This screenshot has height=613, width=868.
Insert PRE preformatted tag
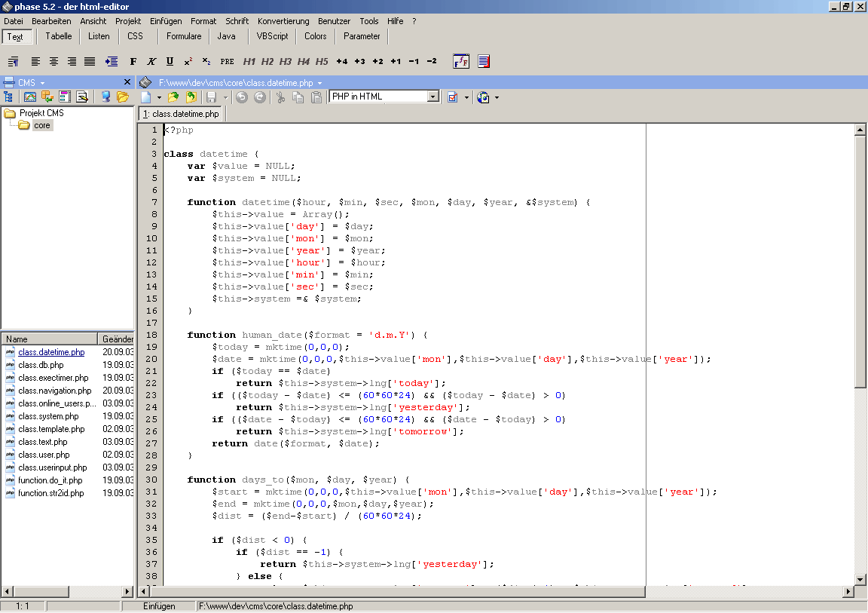pos(227,61)
